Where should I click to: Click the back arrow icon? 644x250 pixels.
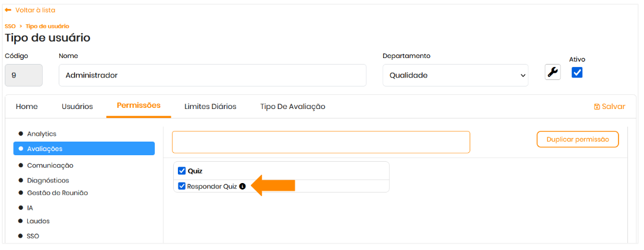tap(8, 10)
